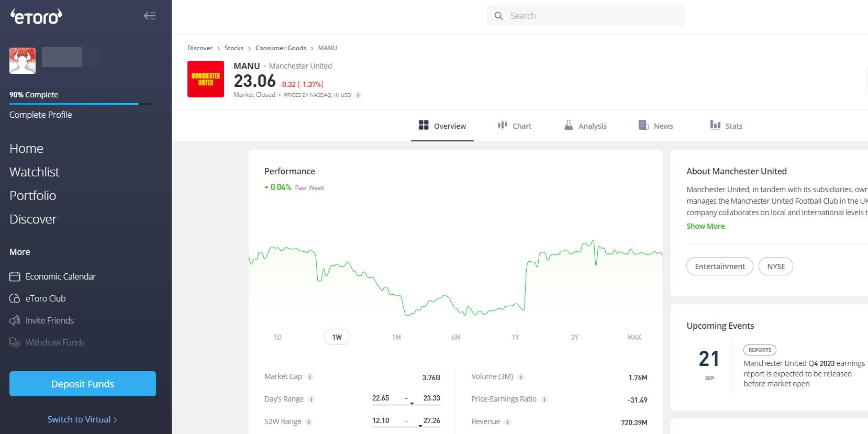Click the eToro logo
The image size is (868, 434).
(36, 17)
